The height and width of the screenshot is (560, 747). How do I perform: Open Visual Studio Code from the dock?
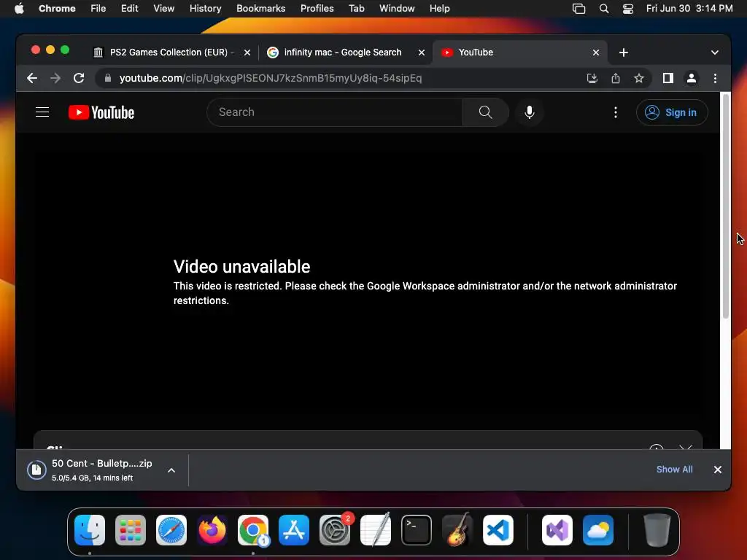click(498, 530)
